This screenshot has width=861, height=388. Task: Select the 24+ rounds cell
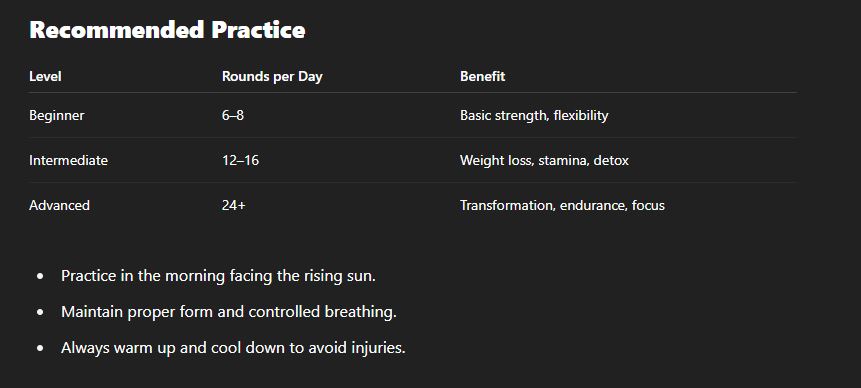click(x=233, y=205)
